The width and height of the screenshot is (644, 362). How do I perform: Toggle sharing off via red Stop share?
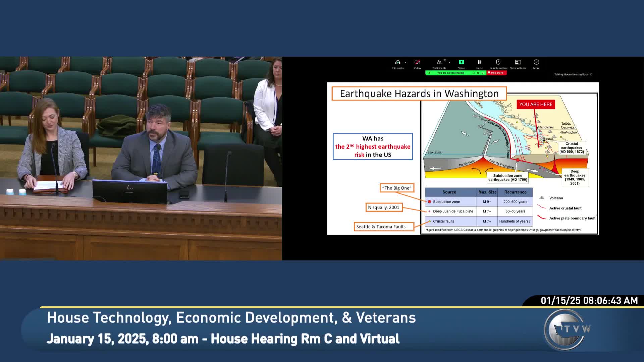(496, 73)
